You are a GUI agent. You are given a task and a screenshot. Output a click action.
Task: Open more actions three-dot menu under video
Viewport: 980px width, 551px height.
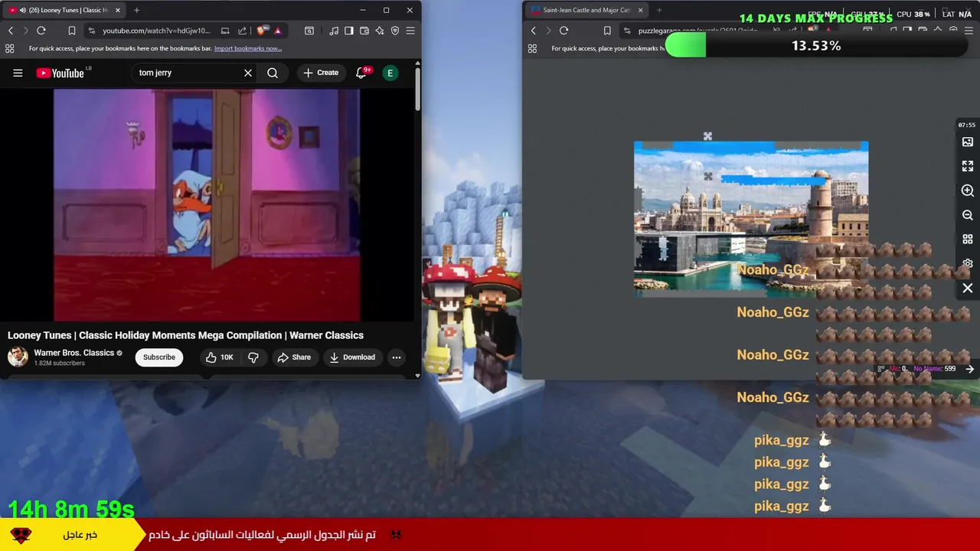point(397,357)
